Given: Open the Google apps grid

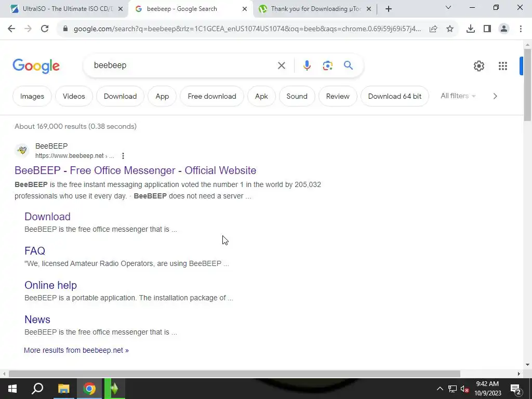Looking at the screenshot, I should point(503,66).
